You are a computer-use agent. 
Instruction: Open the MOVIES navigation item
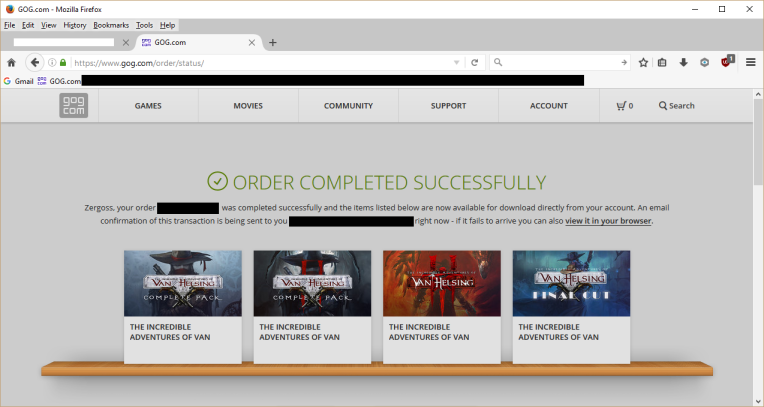coord(248,106)
